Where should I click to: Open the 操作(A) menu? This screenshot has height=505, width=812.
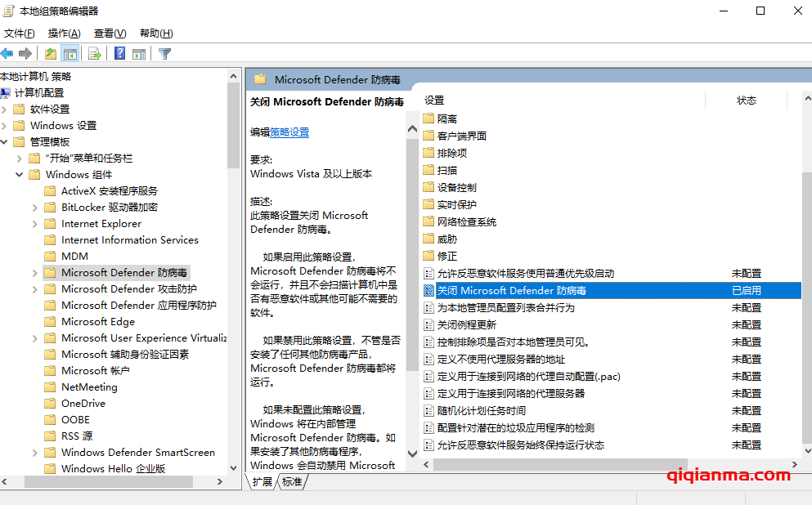[x=64, y=34]
